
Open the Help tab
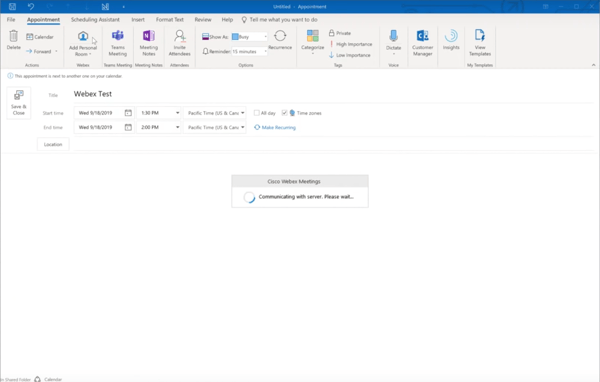227,20
